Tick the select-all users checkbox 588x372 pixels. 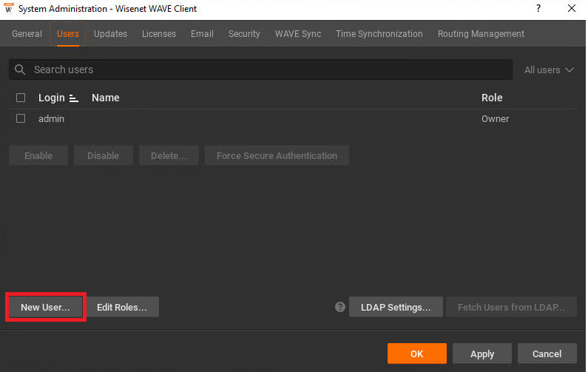tap(21, 98)
